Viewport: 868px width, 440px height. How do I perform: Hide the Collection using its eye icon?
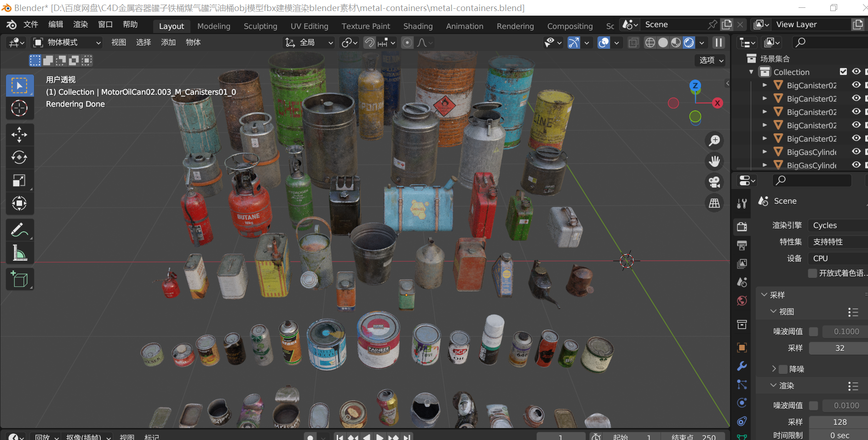click(856, 72)
